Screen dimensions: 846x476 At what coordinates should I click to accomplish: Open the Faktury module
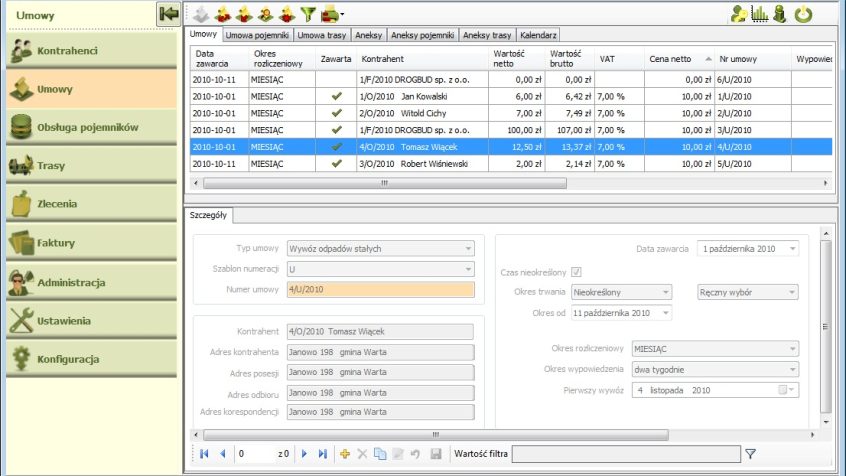(x=91, y=243)
